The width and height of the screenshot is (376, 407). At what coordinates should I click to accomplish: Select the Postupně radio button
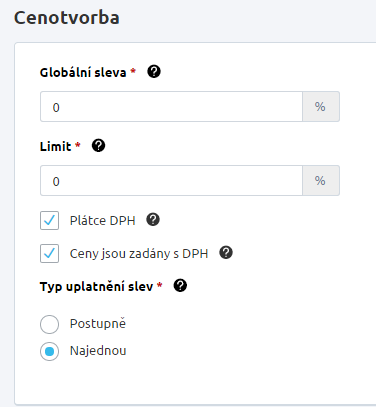(x=49, y=324)
